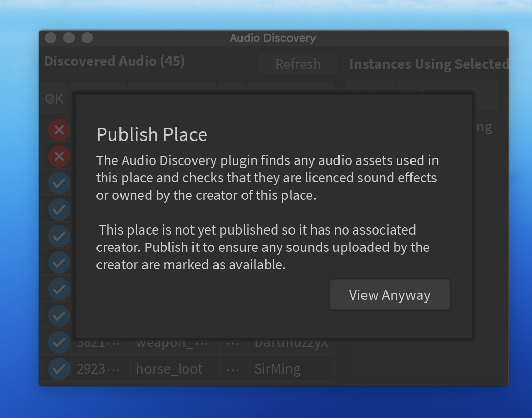Zoom the Audio Discovery window

87,38
